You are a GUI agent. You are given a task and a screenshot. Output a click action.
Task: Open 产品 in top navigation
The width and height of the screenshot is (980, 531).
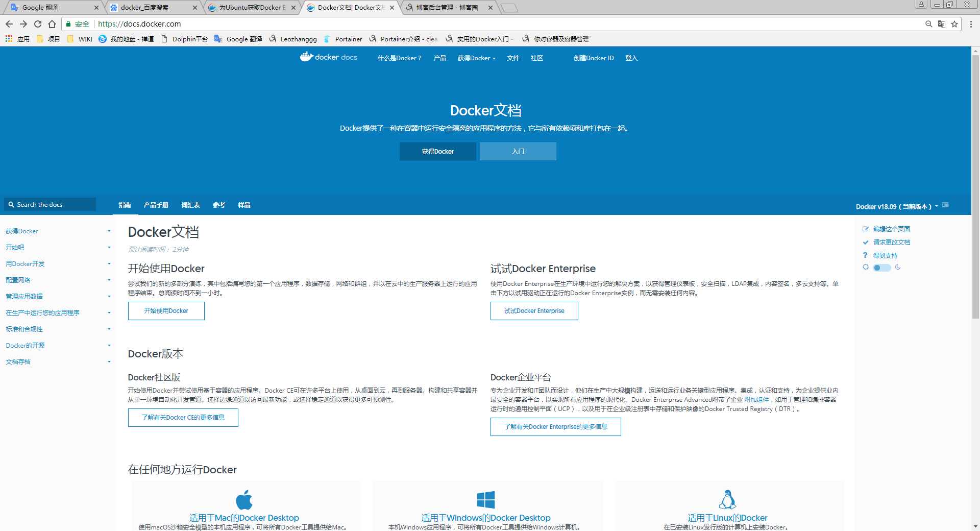440,58
